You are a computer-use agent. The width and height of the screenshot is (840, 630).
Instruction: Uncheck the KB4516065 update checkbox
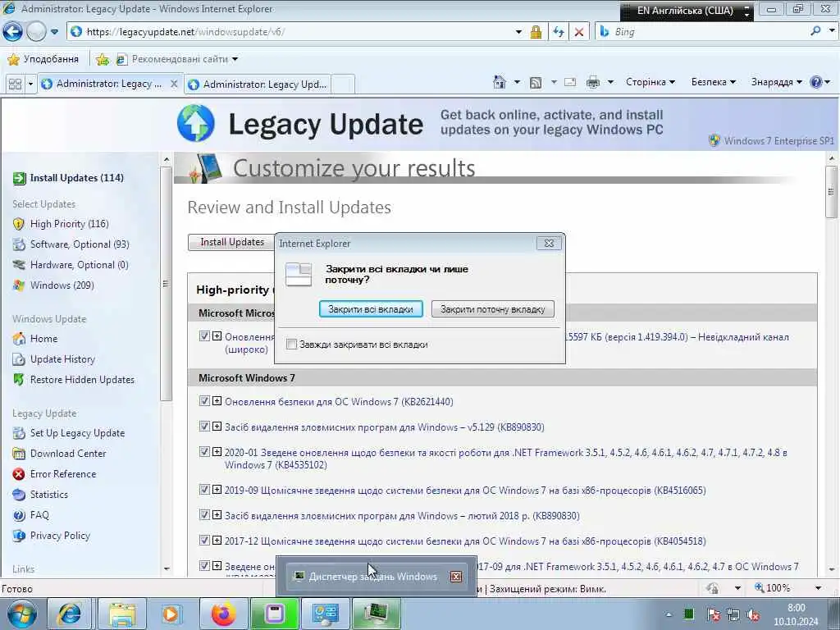coord(204,490)
